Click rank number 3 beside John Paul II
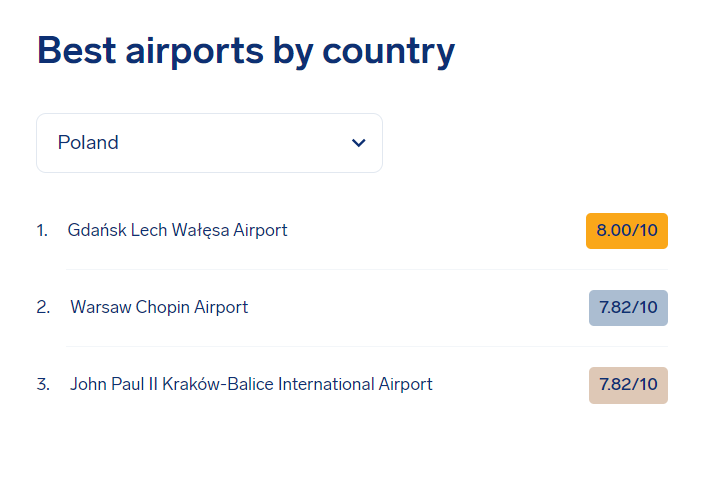 tap(43, 384)
